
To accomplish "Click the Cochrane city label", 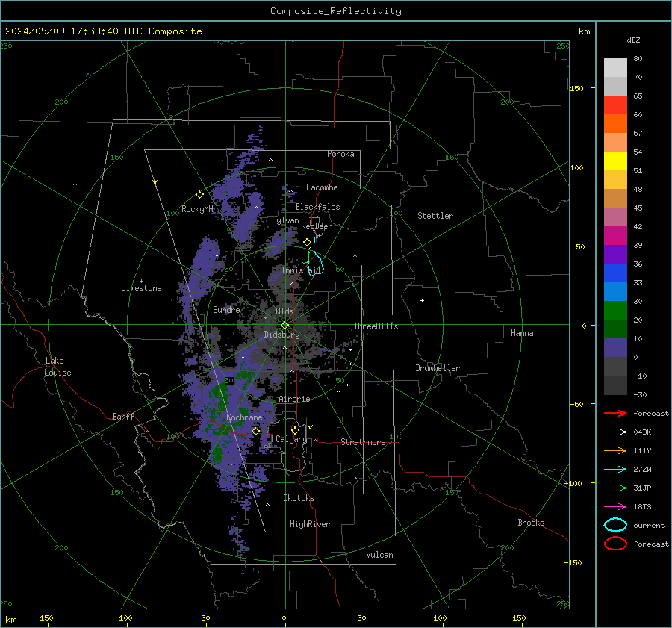I will pos(244,417).
